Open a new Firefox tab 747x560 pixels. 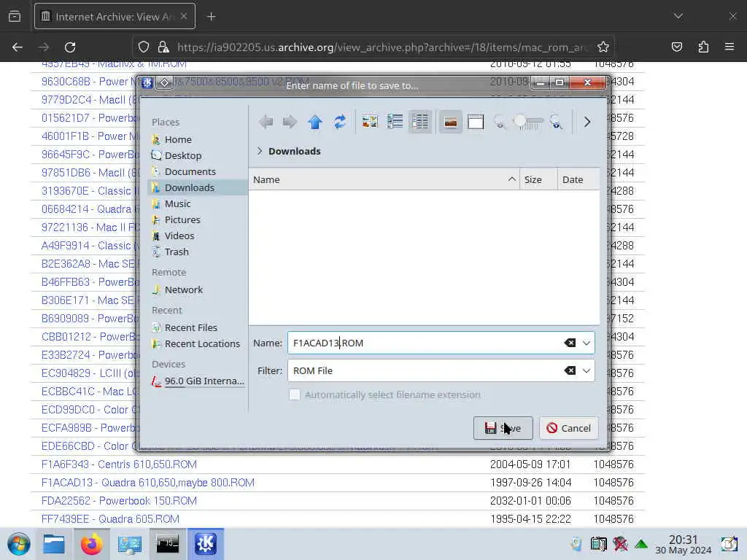[212, 17]
